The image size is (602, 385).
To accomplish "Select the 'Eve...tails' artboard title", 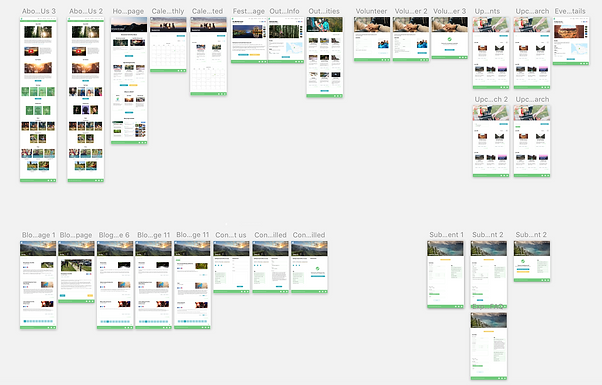I will (570, 11).
